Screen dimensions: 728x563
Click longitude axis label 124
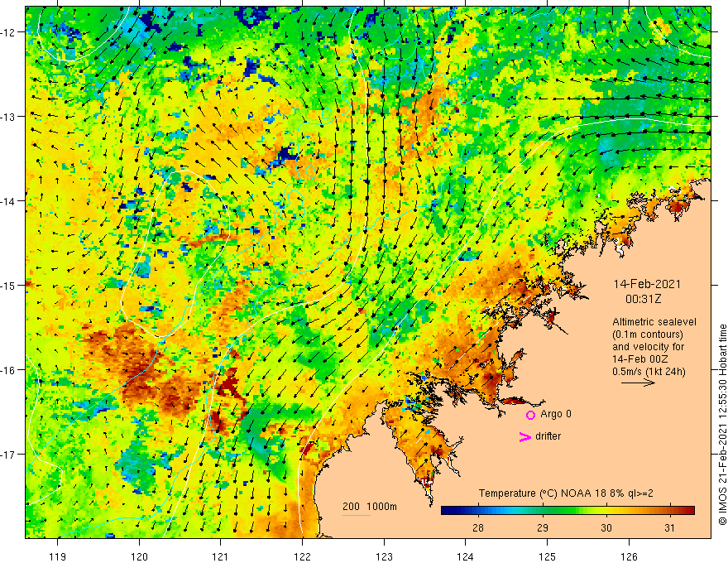[x=465, y=556]
